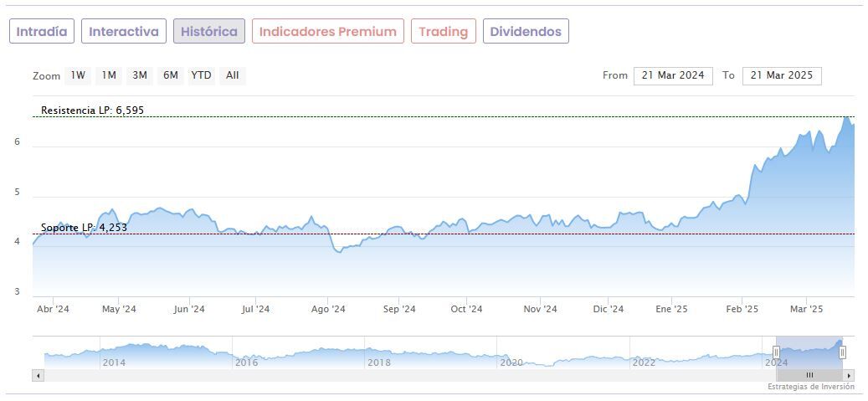Screen dimensions: 868x401
Task: Click the From date field
Action: click(673, 75)
